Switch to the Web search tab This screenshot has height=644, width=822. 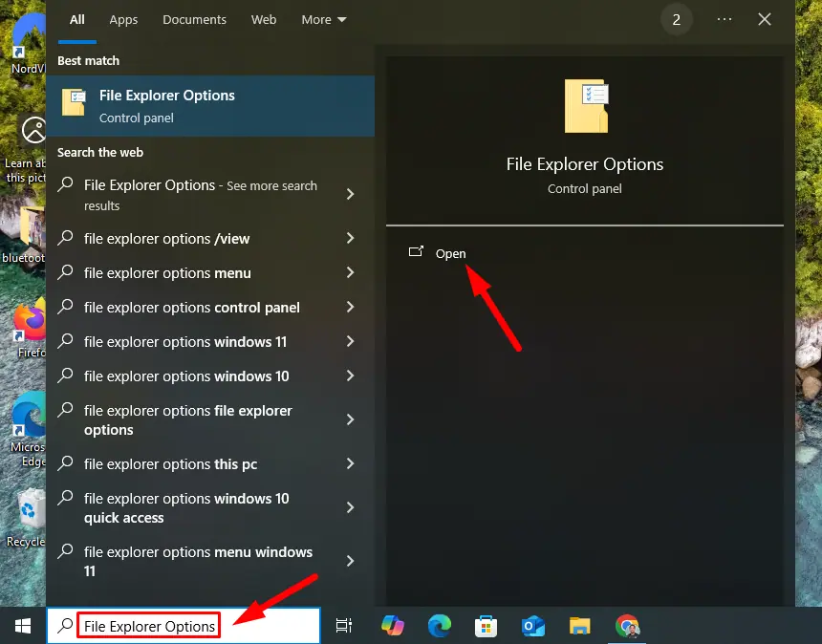[264, 20]
